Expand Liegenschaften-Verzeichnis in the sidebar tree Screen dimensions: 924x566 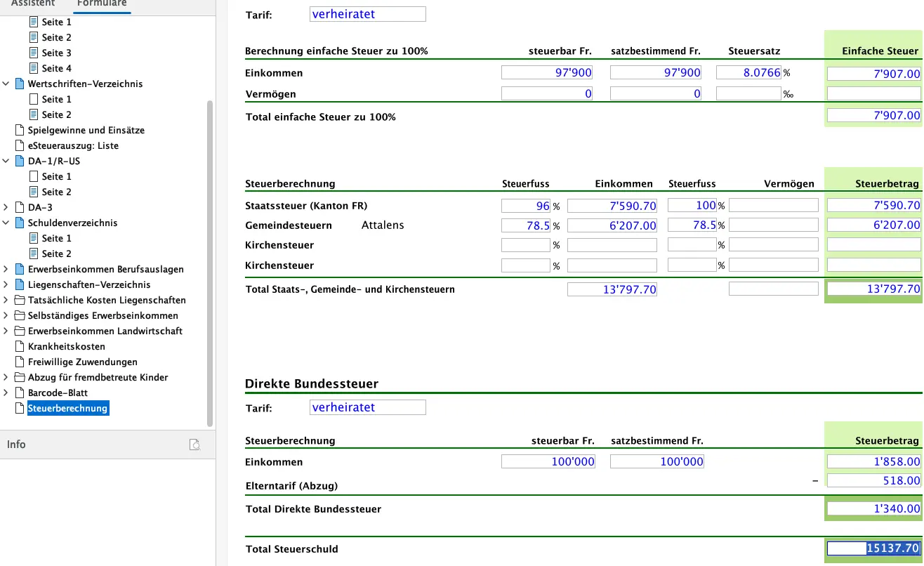click(x=6, y=284)
